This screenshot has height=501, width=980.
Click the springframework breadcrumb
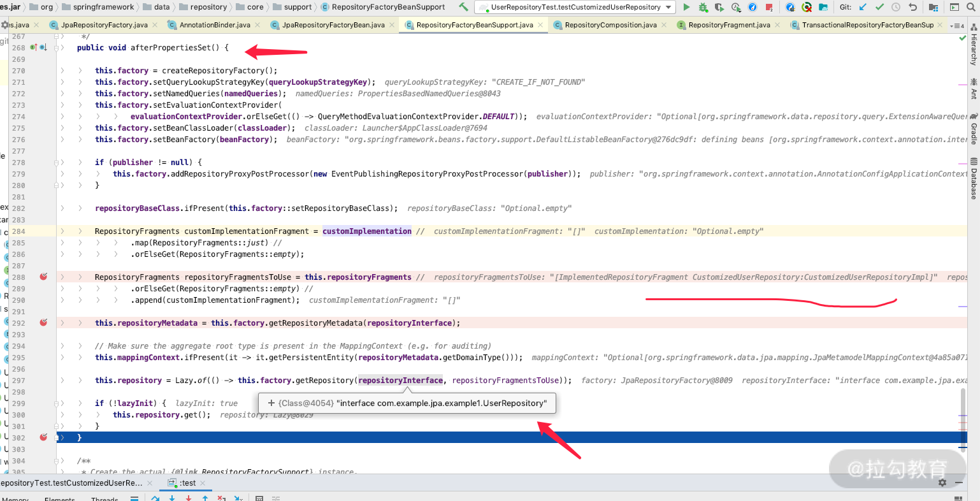click(103, 7)
